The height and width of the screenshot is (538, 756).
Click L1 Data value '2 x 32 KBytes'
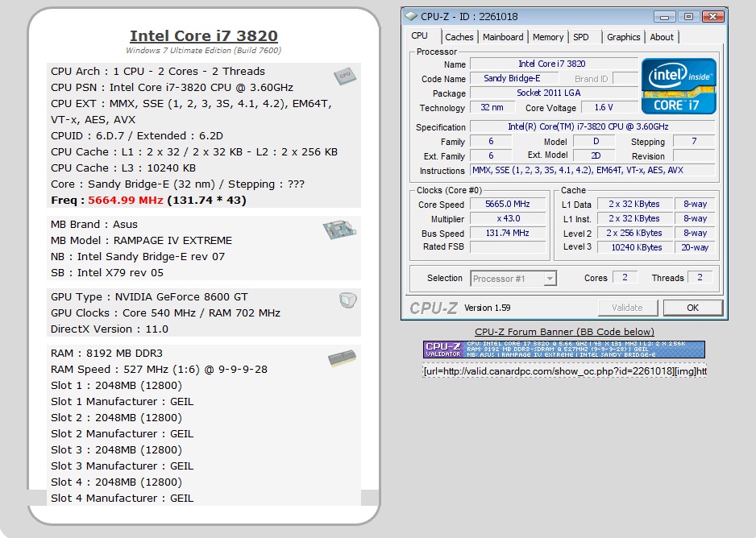pos(634,204)
